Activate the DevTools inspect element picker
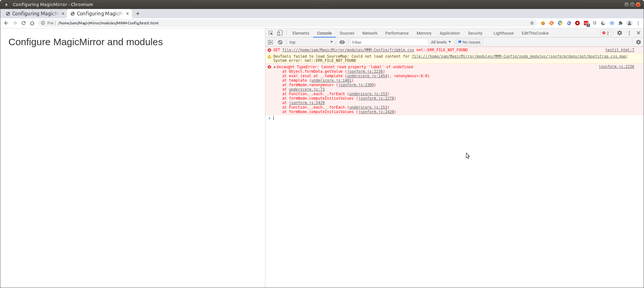This screenshot has height=288, width=644. [x=271, y=33]
